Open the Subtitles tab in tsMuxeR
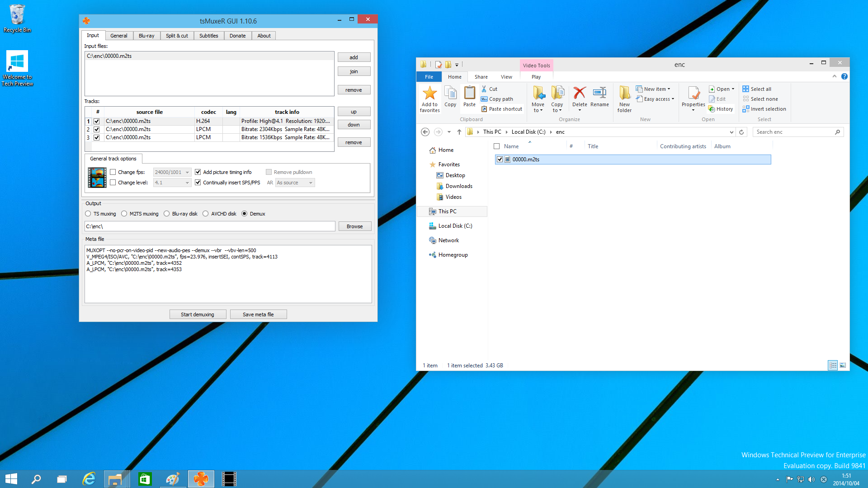The image size is (868, 488). click(x=209, y=36)
